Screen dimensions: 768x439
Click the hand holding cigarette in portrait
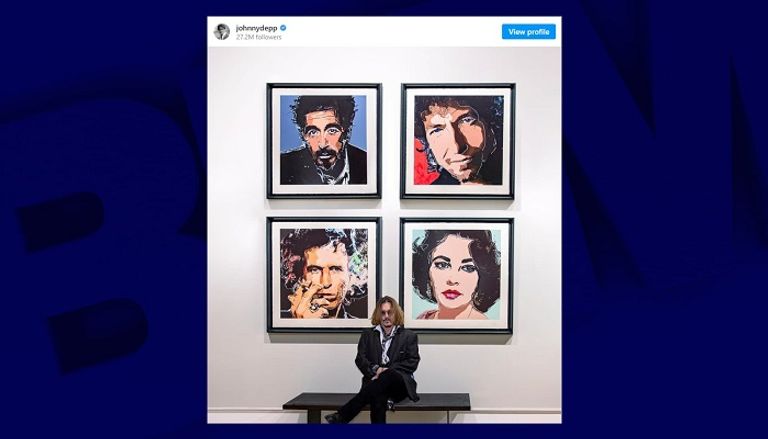click(x=305, y=301)
